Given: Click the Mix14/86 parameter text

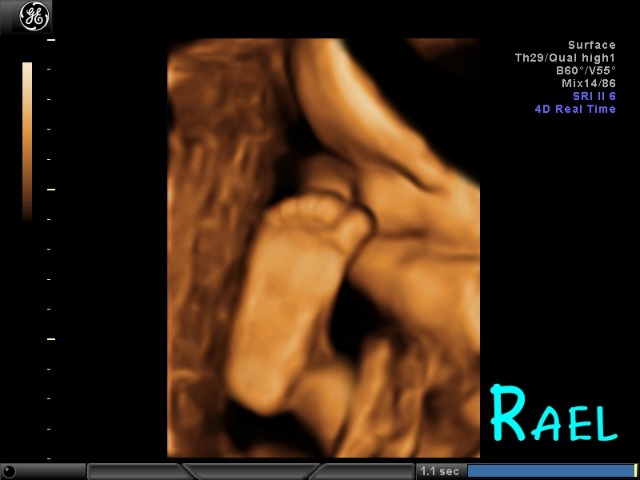Looking at the screenshot, I should click(x=588, y=83).
